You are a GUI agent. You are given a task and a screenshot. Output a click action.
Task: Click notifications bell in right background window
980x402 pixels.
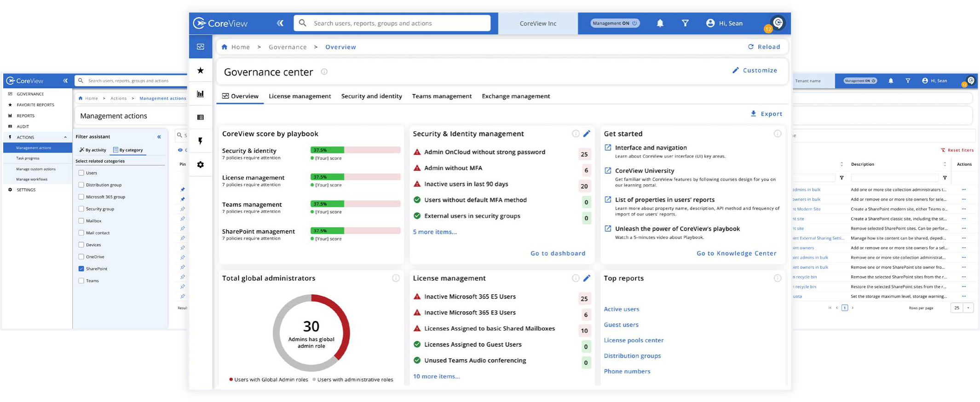coord(891,81)
